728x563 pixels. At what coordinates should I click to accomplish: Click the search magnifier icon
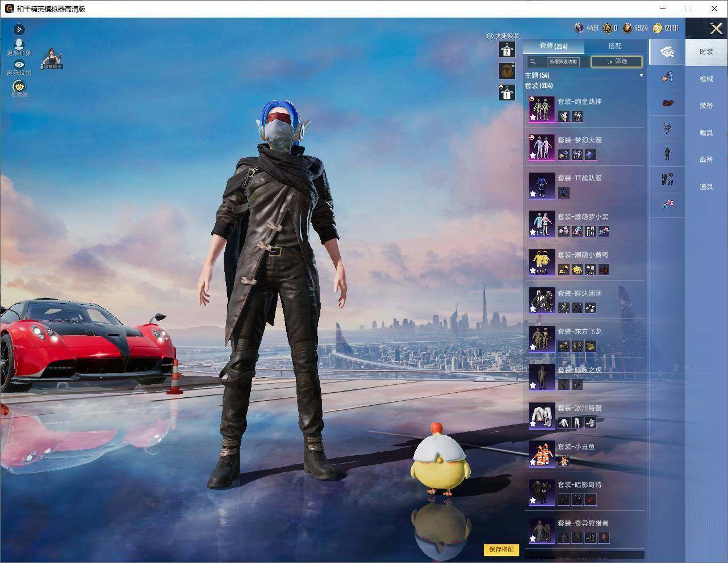pos(533,61)
